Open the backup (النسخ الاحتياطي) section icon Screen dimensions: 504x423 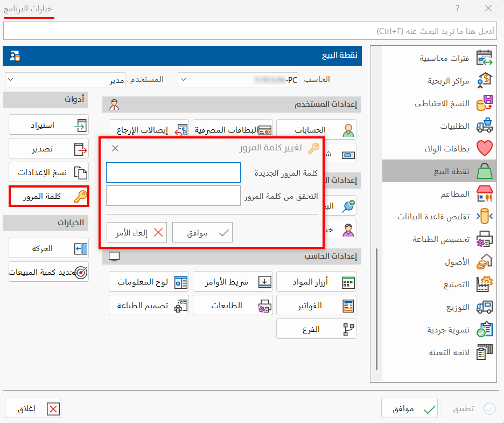coord(486,104)
